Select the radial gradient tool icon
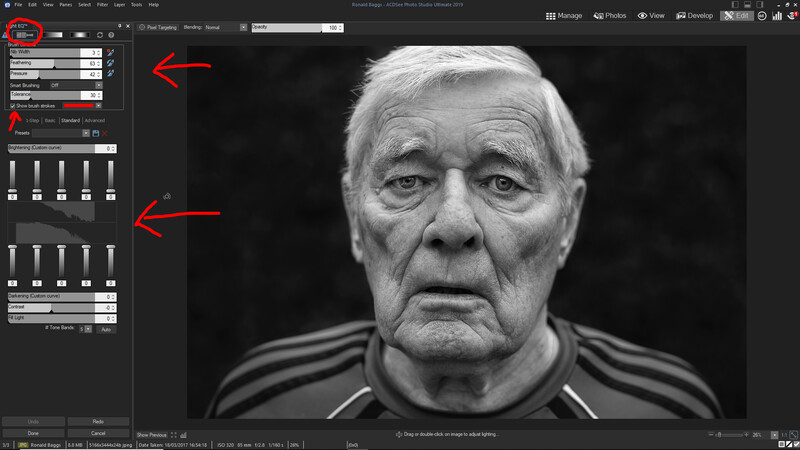The height and width of the screenshot is (450, 800). (80, 35)
